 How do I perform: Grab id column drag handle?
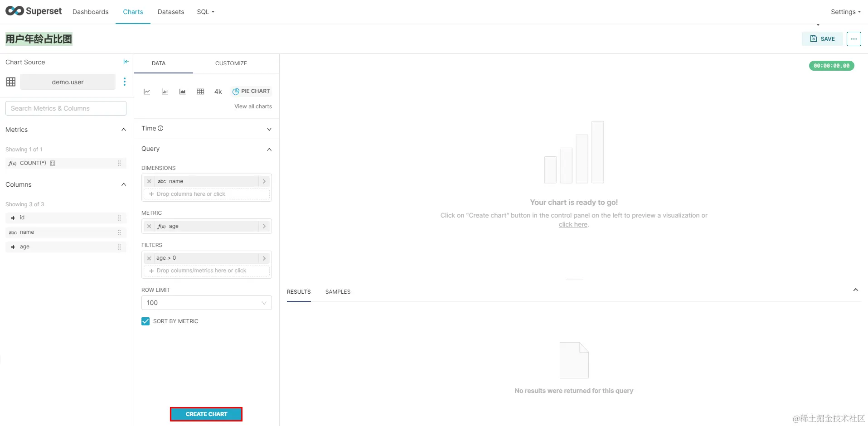point(119,218)
